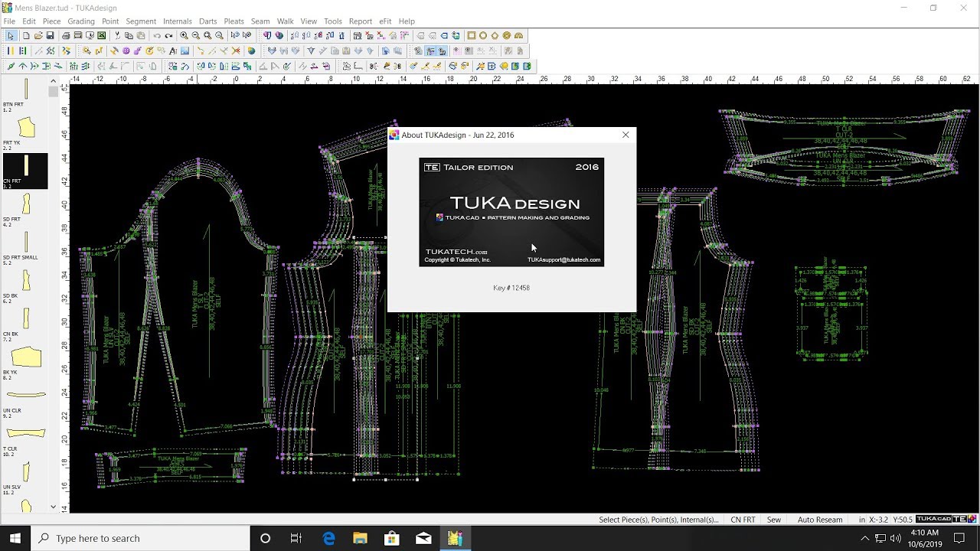This screenshot has height=551, width=980.
Task: Open the Grading menu
Action: 81,21
